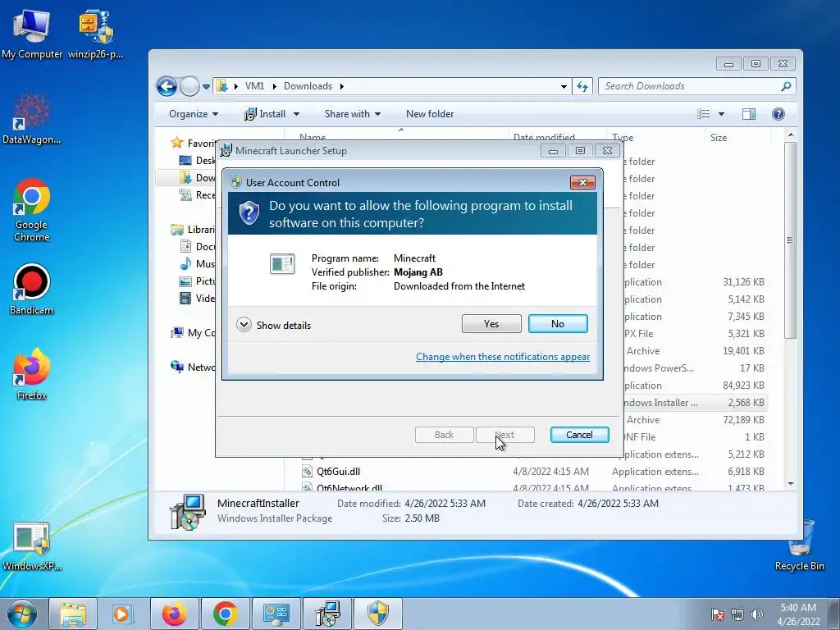This screenshot has height=630, width=840.
Task: Open the Organize menu
Action: 194,114
